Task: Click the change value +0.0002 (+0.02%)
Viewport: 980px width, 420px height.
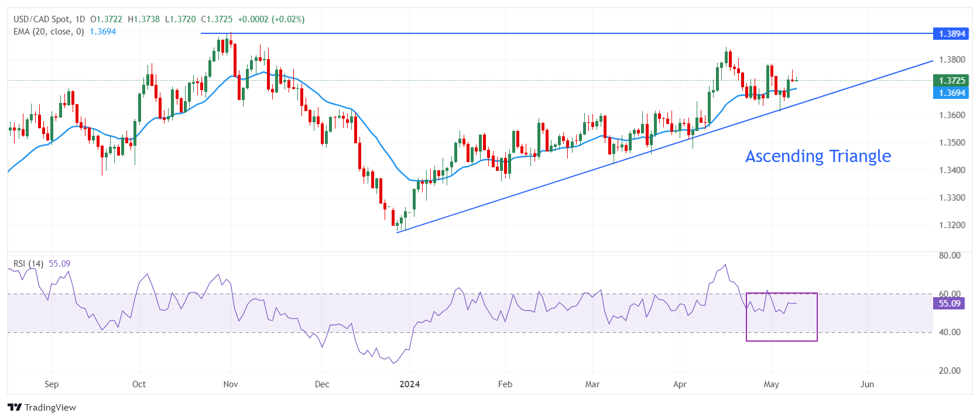Action: click(x=271, y=19)
